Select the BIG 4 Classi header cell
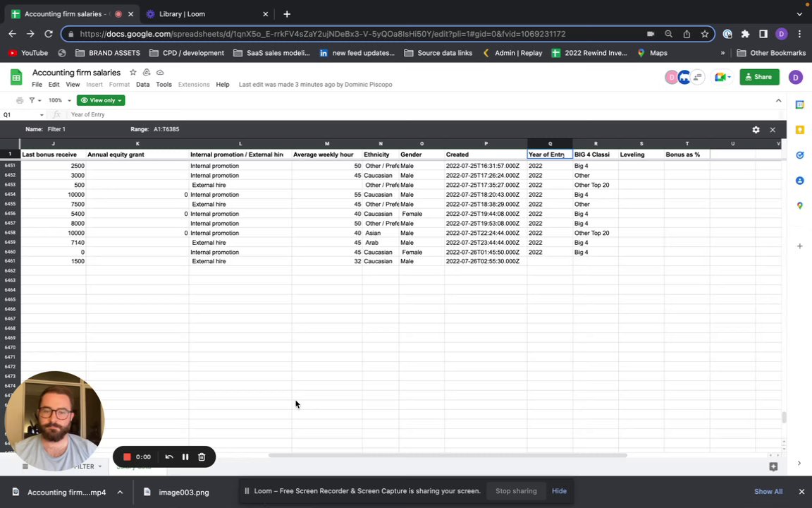 pos(596,155)
